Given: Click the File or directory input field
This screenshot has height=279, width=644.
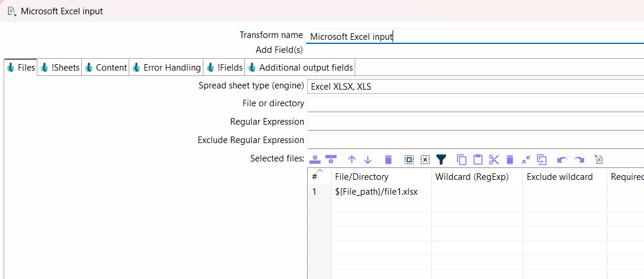Looking at the screenshot, I should tap(475, 104).
